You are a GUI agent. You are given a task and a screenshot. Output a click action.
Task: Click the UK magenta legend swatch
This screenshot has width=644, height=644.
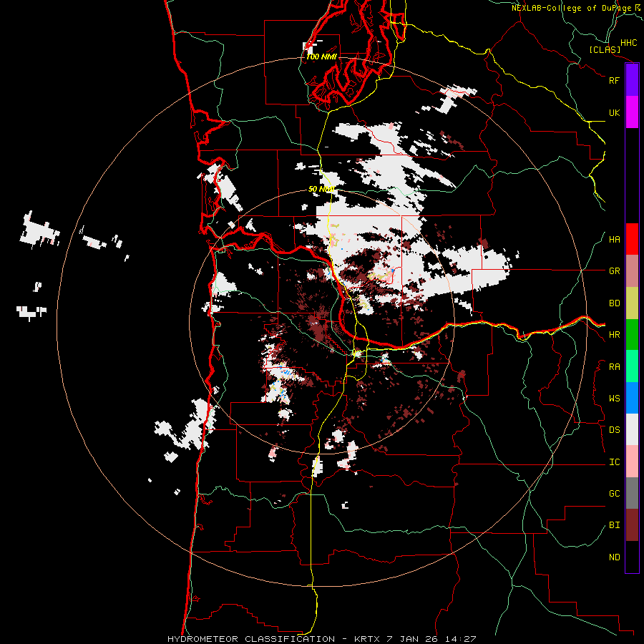coord(632,112)
